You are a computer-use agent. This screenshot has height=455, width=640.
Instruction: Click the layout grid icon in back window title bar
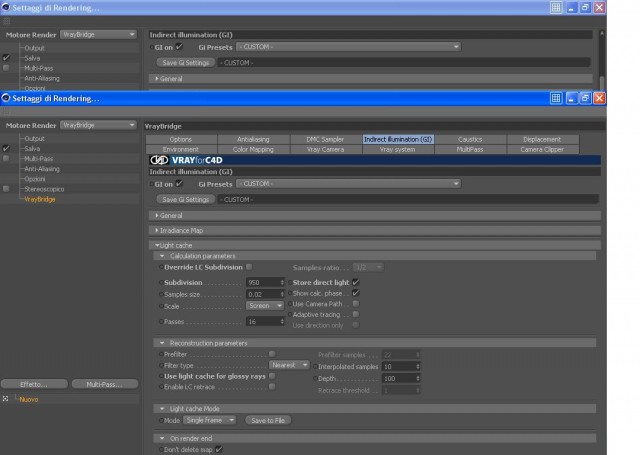tap(556, 7)
